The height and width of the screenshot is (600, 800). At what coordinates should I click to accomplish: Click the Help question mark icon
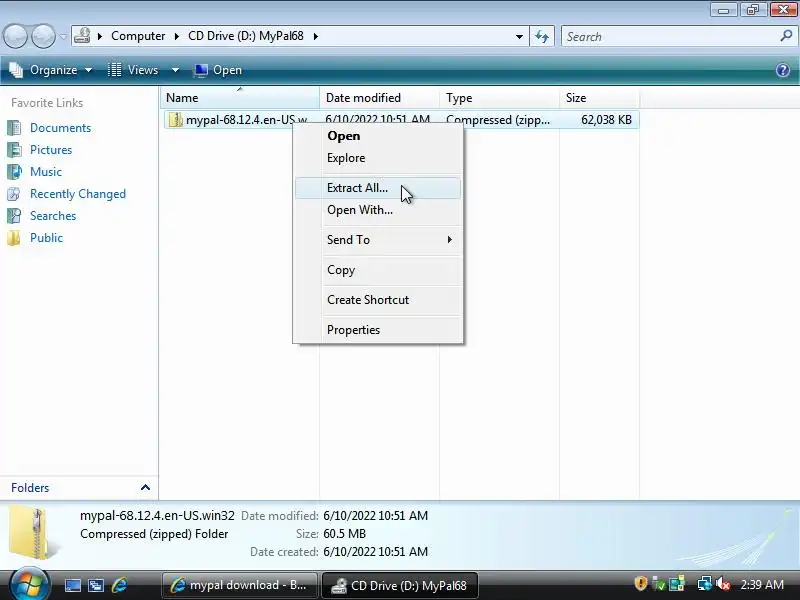click(783, 70)
